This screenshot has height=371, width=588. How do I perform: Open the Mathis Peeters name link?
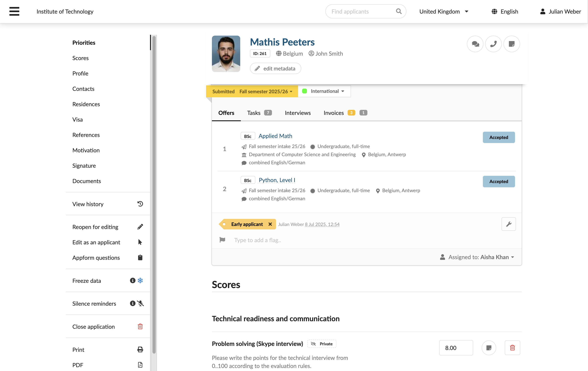click(282, 42)
